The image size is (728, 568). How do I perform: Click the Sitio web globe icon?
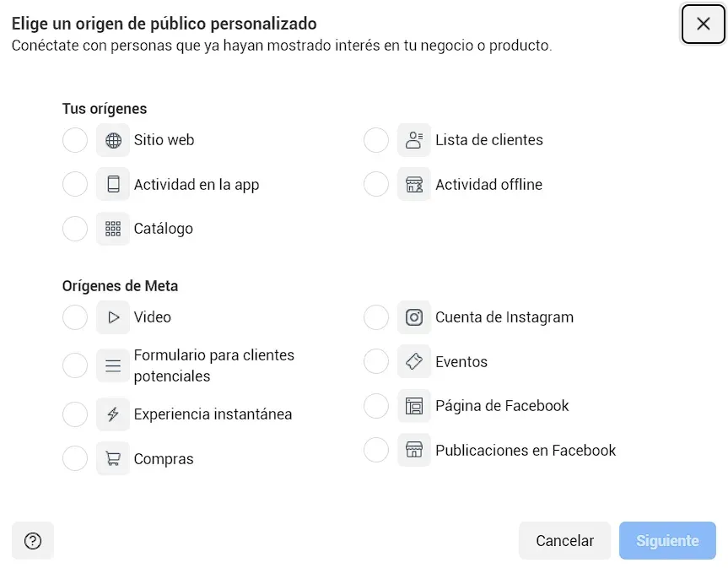112,140
